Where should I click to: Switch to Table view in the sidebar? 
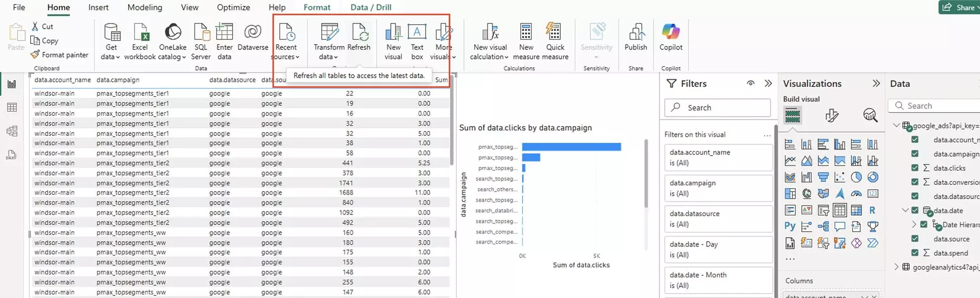click(12, 107)
